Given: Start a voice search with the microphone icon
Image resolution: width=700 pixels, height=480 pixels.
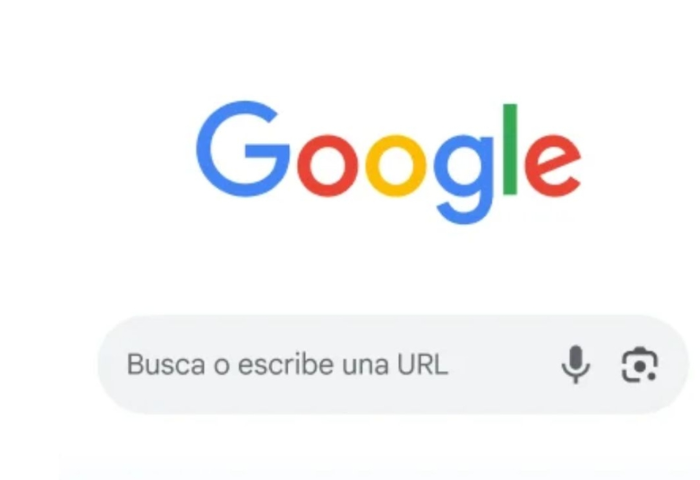Looking at the screenshot, I should tap(575, 364).
